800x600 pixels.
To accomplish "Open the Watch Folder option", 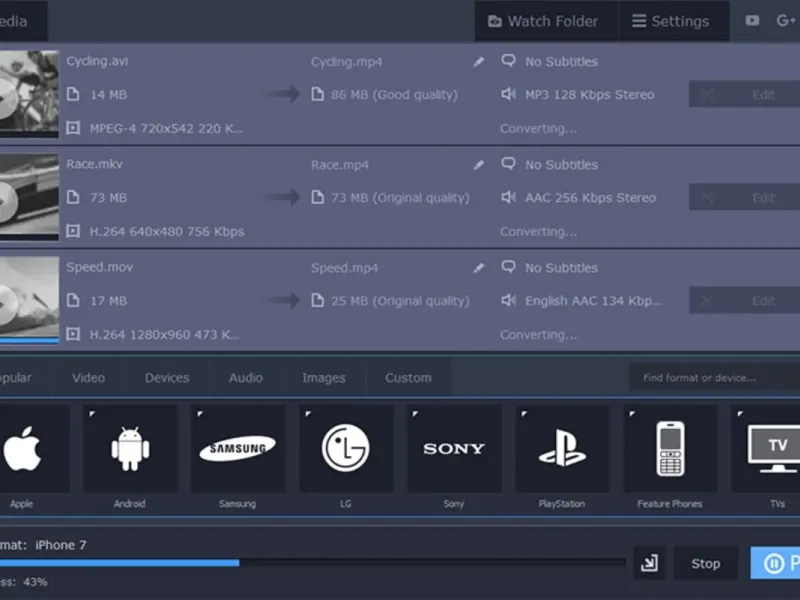I will [545, 21].
